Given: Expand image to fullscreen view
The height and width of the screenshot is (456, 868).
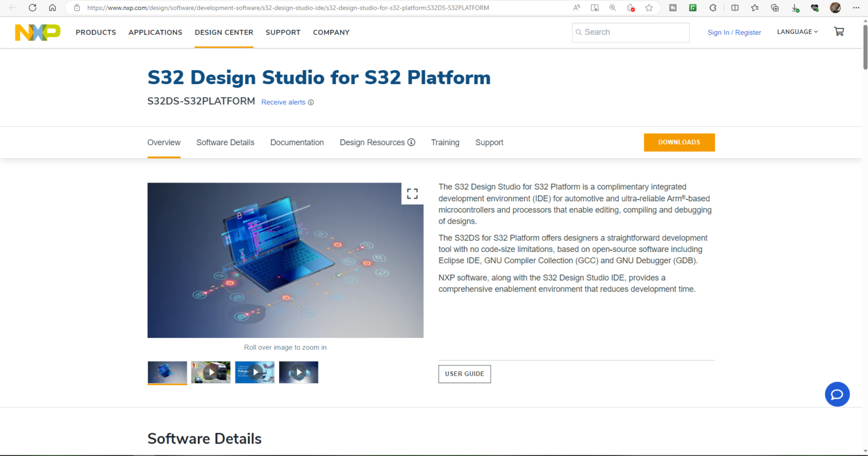Looking at the screenshot, I should [x=413, y=194].
